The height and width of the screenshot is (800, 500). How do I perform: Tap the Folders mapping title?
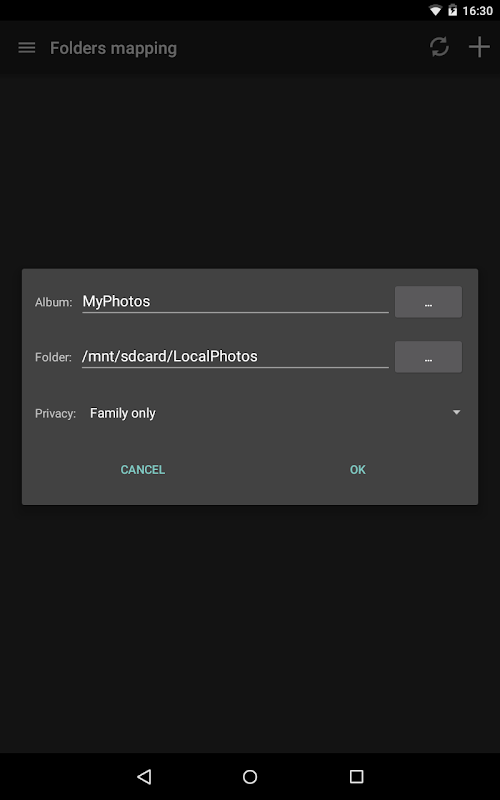[113, 48]
